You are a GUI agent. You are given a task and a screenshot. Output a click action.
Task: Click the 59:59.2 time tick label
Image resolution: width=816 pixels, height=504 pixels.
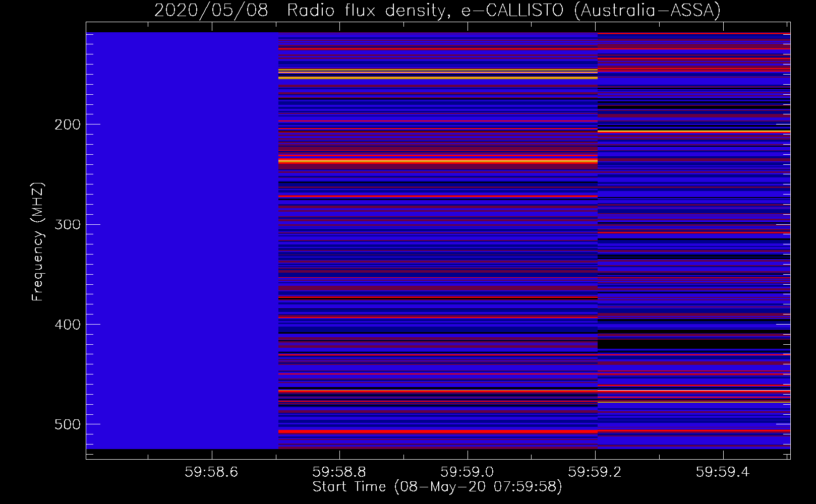pyautogui.click(x=595, y=472)
